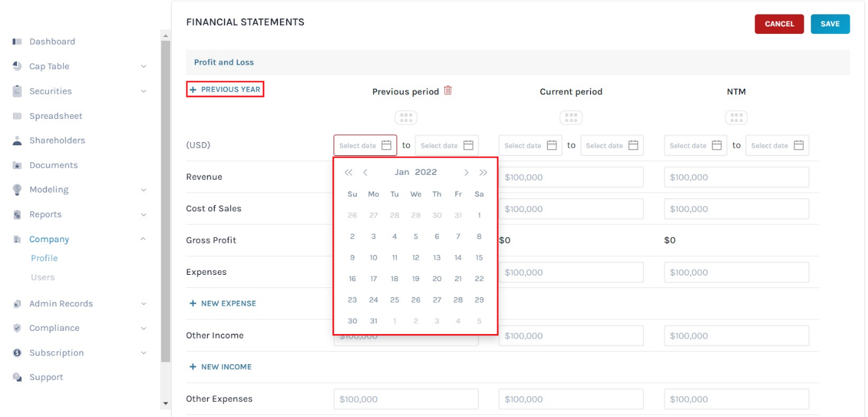
Task: Go to Shareholders in sidebar
Action: 57,140
